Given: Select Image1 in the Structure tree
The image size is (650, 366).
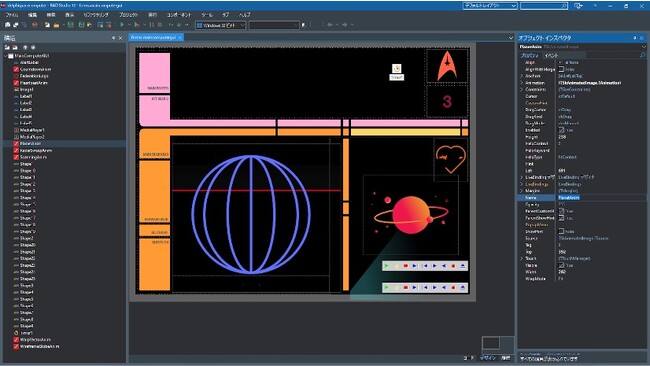Looking at the screenshot, I should pyautogui.click(x=27, y=90).
